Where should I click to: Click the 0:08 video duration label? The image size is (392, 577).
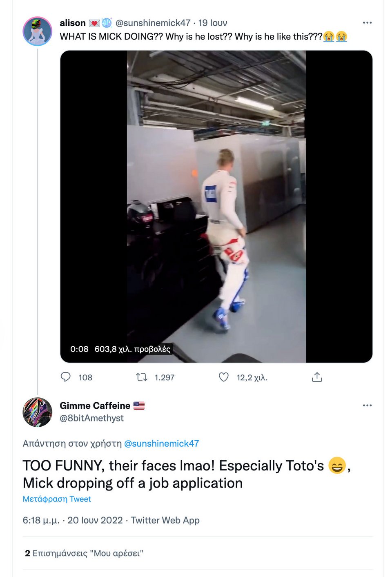[x=79, y=349]
